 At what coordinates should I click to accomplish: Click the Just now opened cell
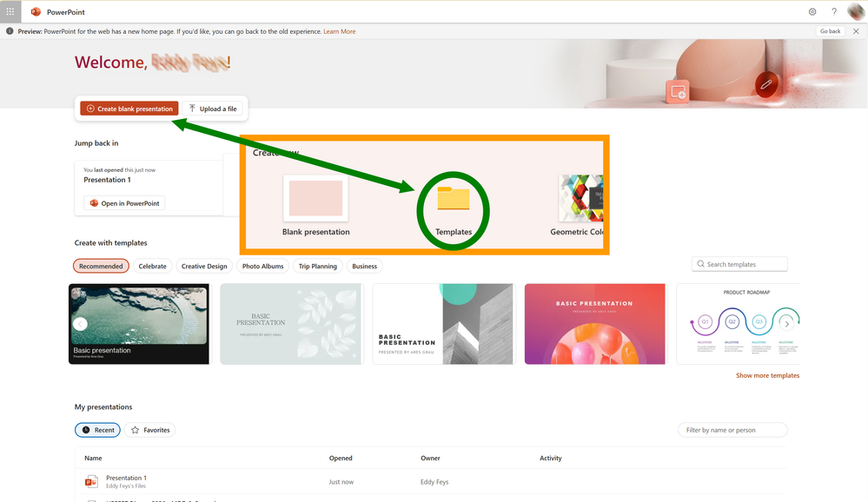pos(341,482)
